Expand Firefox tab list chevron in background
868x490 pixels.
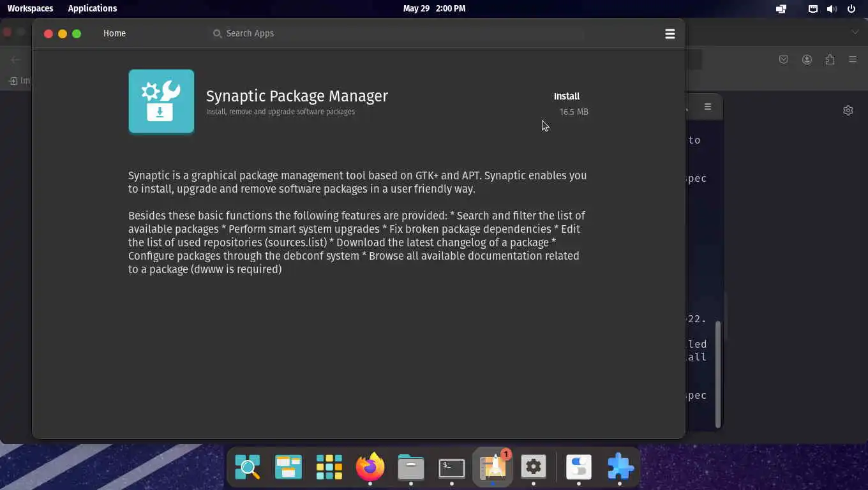click(855, 32)
